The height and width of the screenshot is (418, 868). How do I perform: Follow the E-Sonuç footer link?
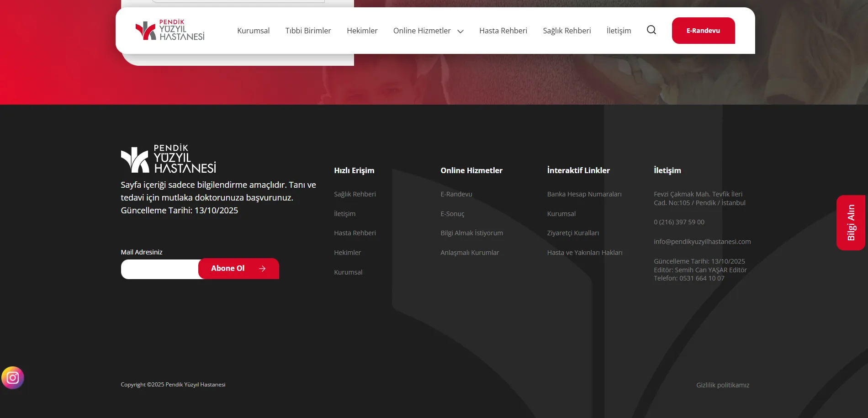point(452,214)
